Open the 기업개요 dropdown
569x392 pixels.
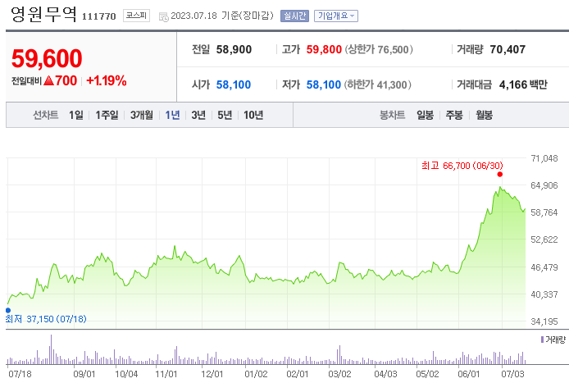click(x=336, y=16)
